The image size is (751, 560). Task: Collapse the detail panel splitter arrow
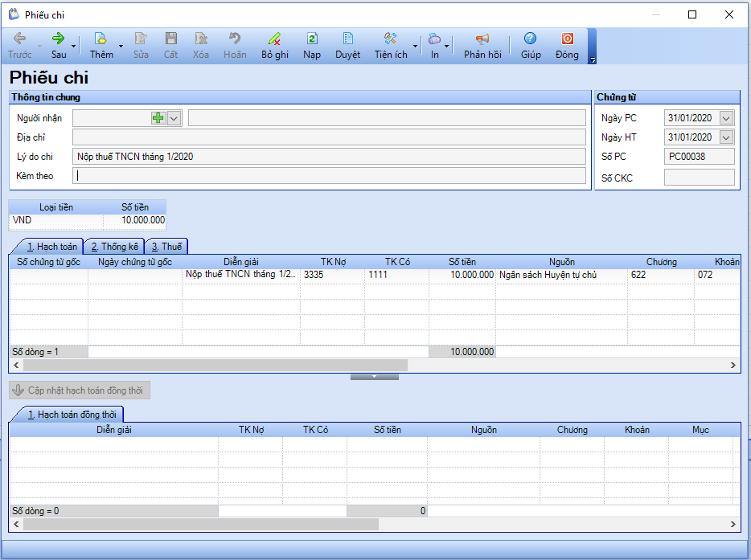375,377
